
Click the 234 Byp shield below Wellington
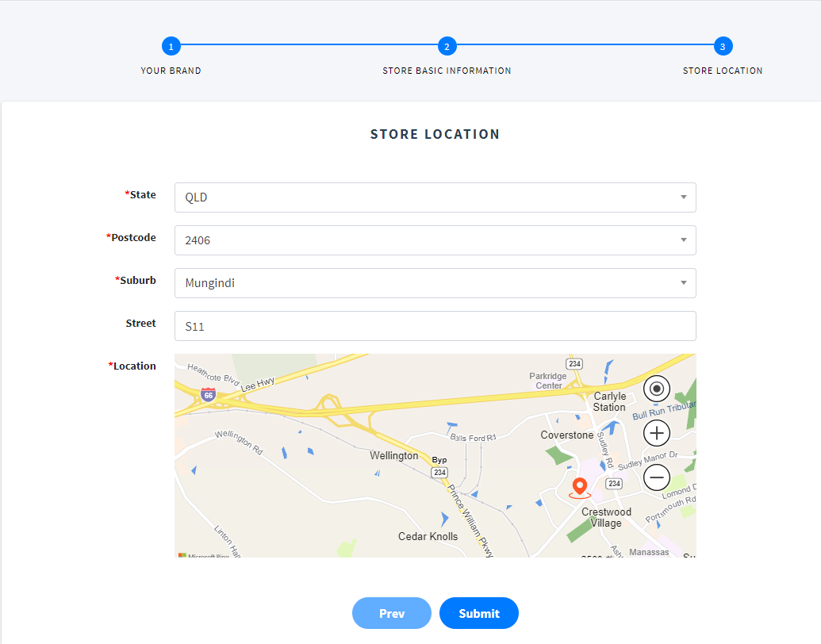439,472
